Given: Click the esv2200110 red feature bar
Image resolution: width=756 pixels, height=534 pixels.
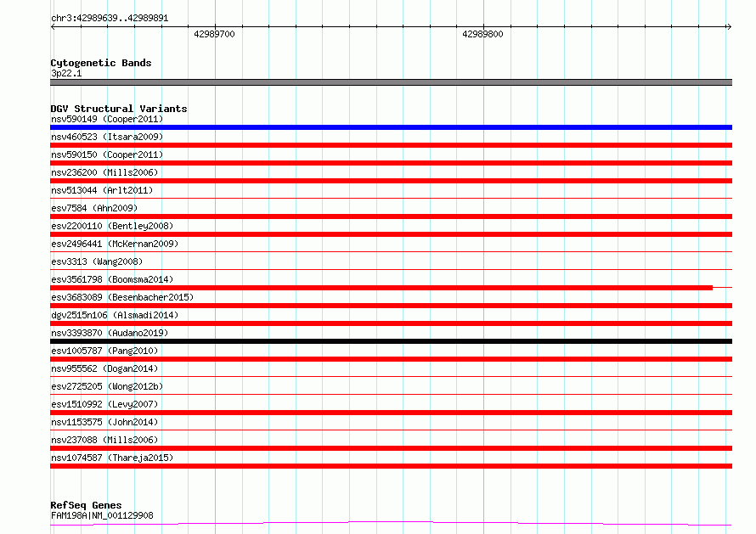Looking at the screenshot, I should pyautogui.click(x=391, y=234).
